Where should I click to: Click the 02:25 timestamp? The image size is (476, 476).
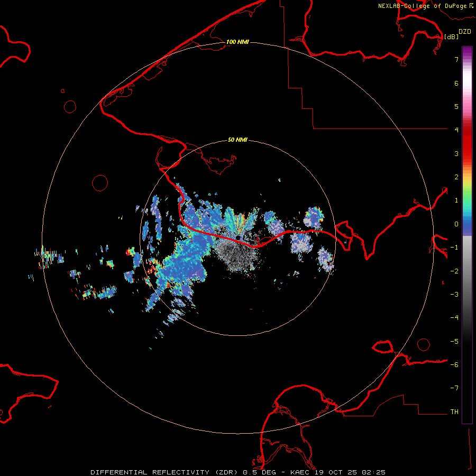pos(374,472)
